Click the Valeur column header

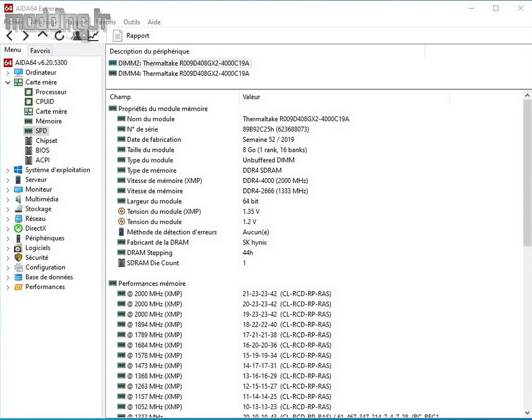pos(344,97)
